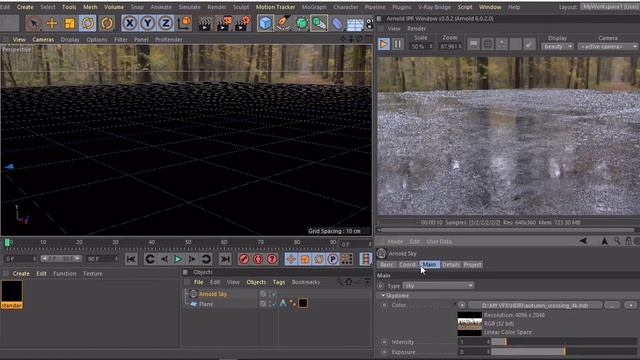The height and width of the screenshot is (360, 640).
Task: Toggle parameter keyframe recording P icon
Action: [x=333, y=259]
